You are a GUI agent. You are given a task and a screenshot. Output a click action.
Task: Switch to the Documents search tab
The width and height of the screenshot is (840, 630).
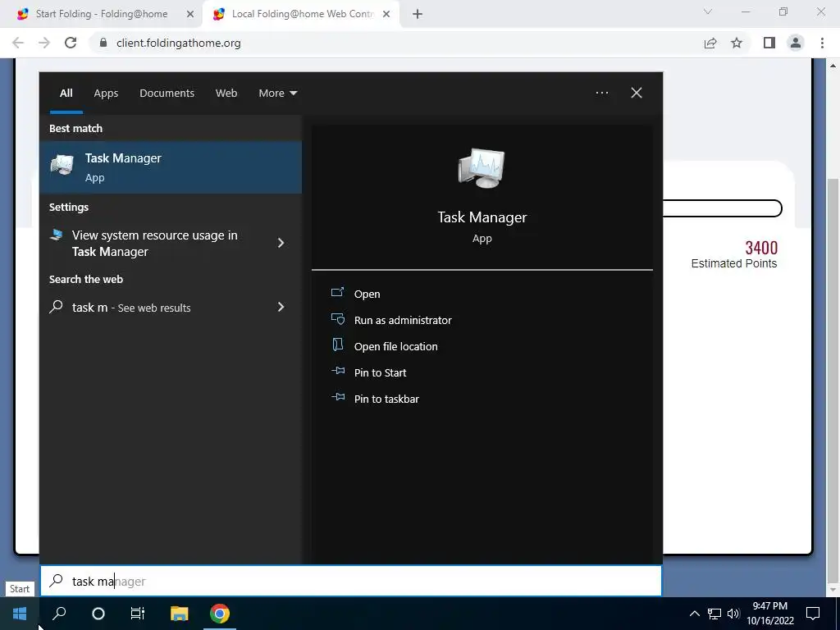point(167,94)
